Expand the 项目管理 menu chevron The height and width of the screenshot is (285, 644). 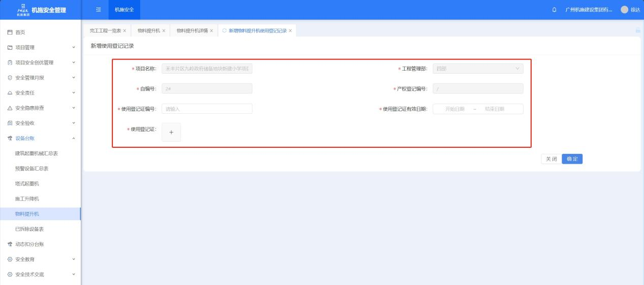74,48
